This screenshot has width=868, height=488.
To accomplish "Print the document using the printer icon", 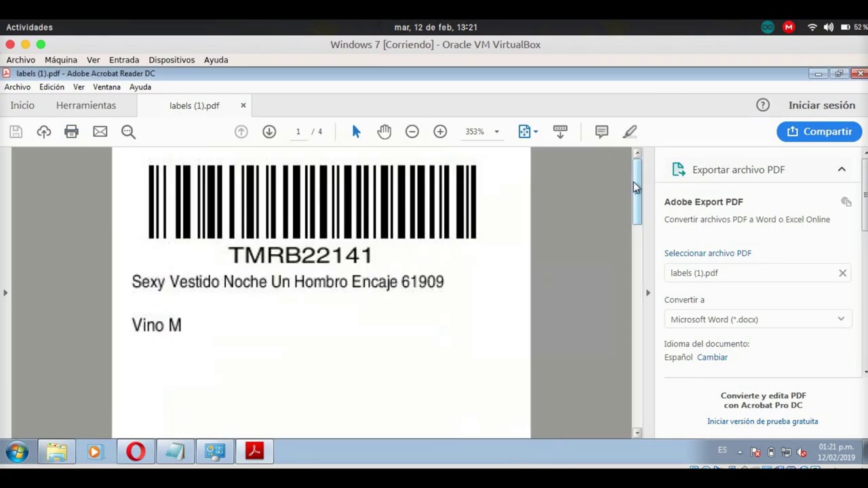I will [71, 131].
